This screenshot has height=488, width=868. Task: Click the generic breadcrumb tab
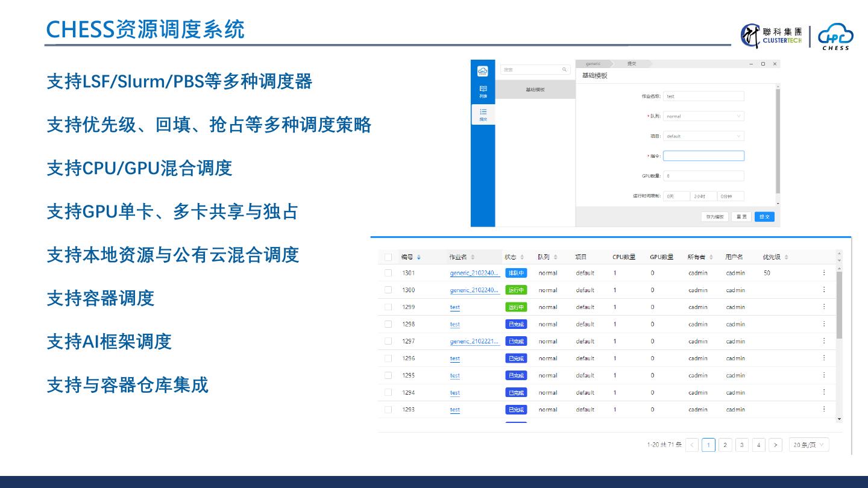click(593, 64)
